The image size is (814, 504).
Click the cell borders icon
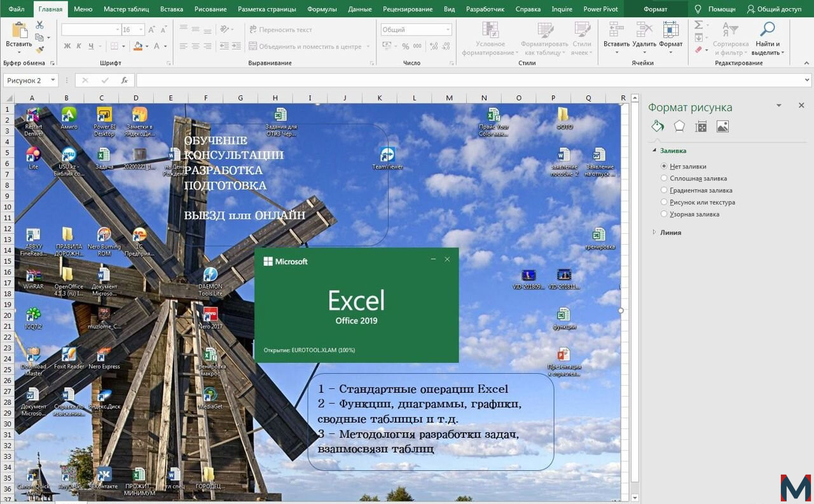114,46
